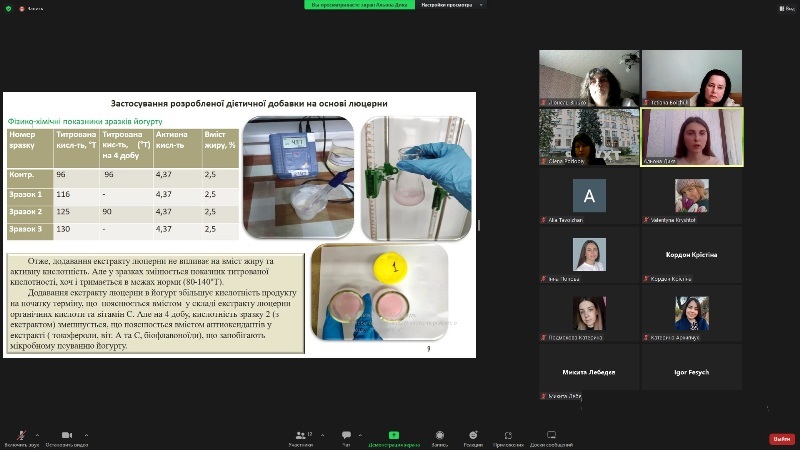This screenshot has width=800, height=450.
Task: Click the titration flask photo on the slide
Action: tap(416, 178)
